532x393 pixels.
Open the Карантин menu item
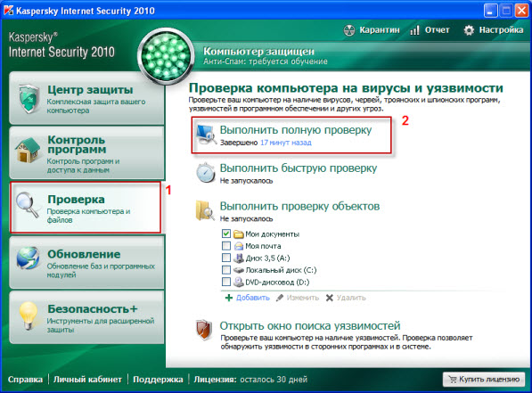[380, 30]
